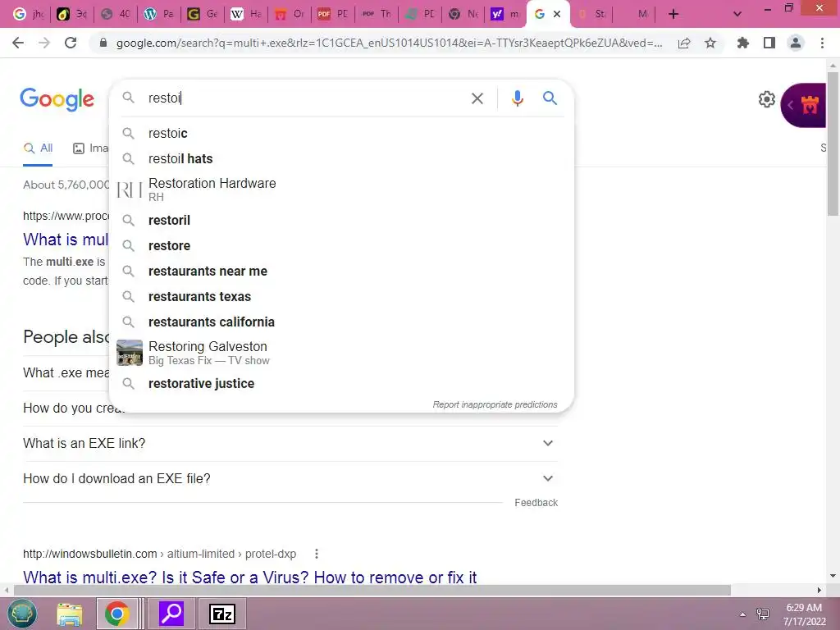Select the 'restoril' suggestion
This screenshot has width=840, height=630.
click(341, 220)
